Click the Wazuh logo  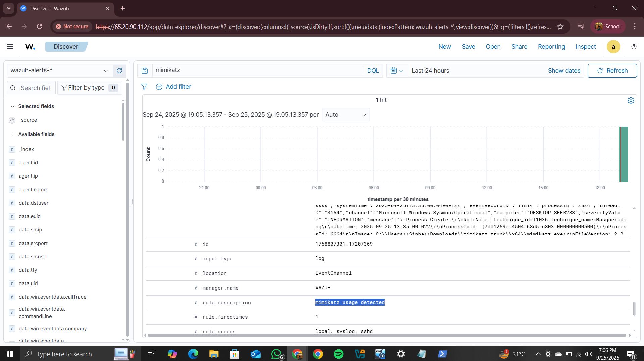pyautogui.click(x=30, y=46)
